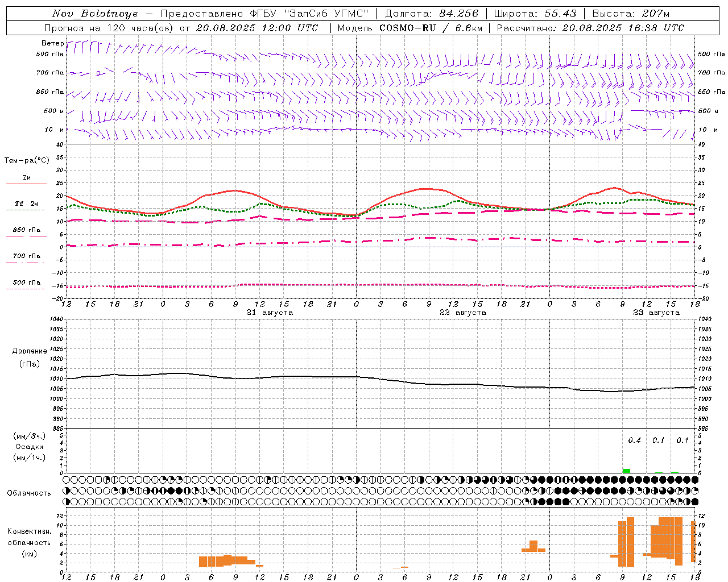Viewport: 728px width, 582px height.
Task: Click 'Прогноз на 120 часа(ов)' forecast text
Action: [109, 28]
